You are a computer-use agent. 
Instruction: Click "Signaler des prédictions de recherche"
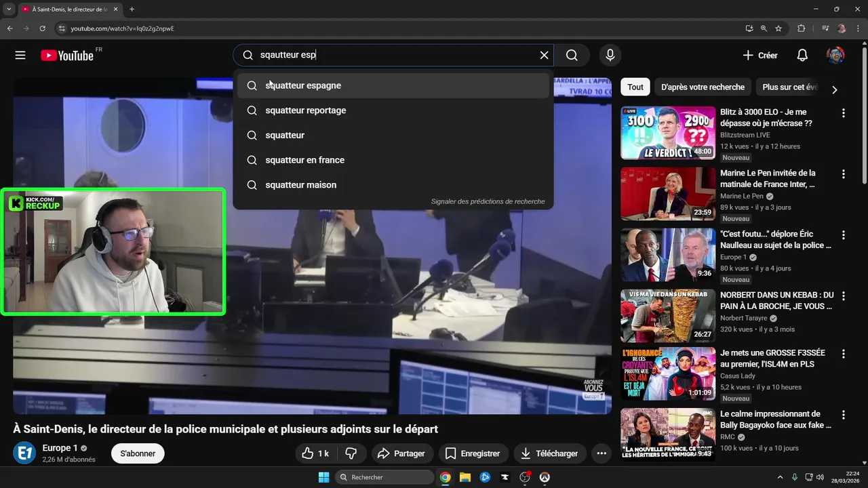(488, 201)
